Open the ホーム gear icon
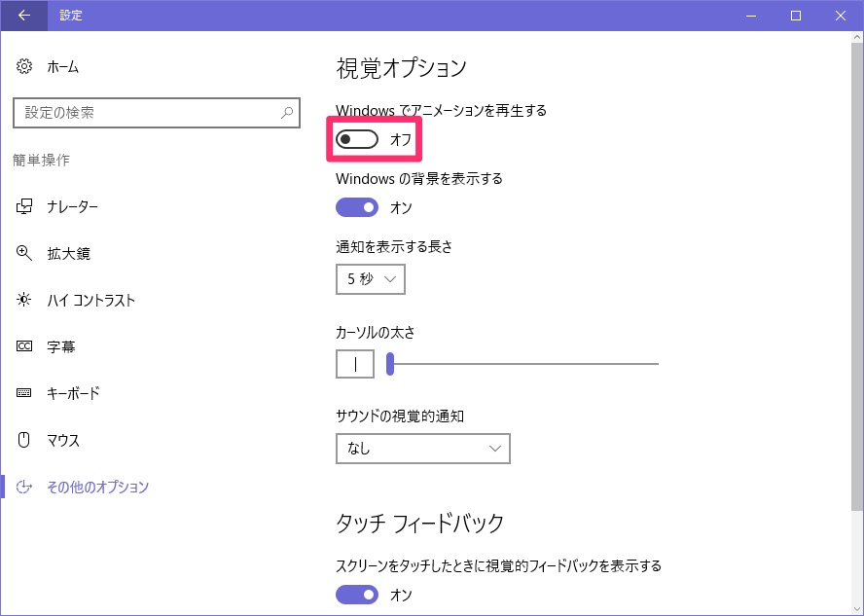This screenshot has height=616, width=864. [x=23, y=67]
